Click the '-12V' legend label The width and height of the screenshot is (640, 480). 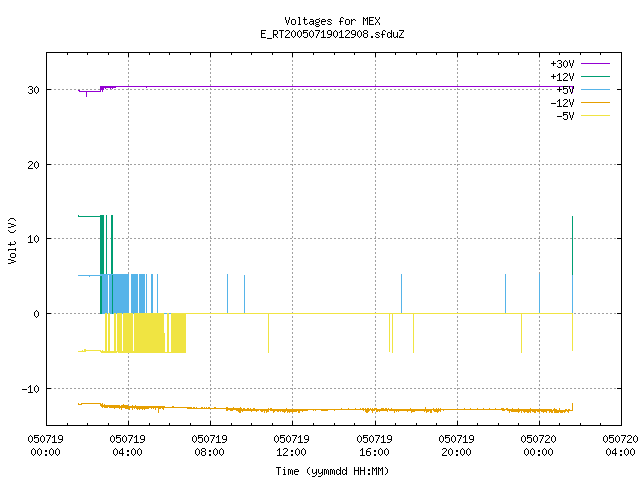[562, 103]
